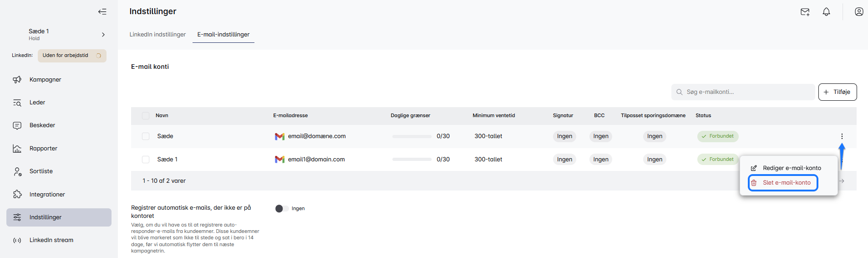868x258 pixels.
Task: Open the Rapporter chart section
Action: coord(43,149)
